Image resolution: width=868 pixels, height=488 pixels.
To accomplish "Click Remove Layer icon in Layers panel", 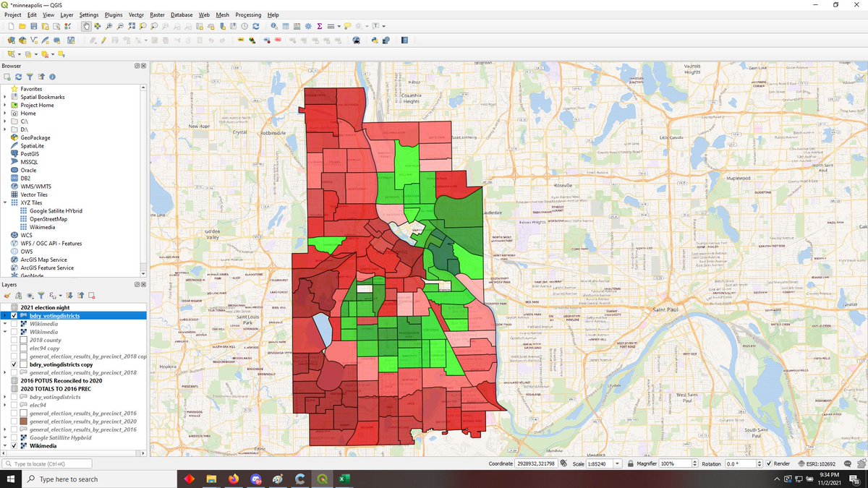I will [91, 296].
